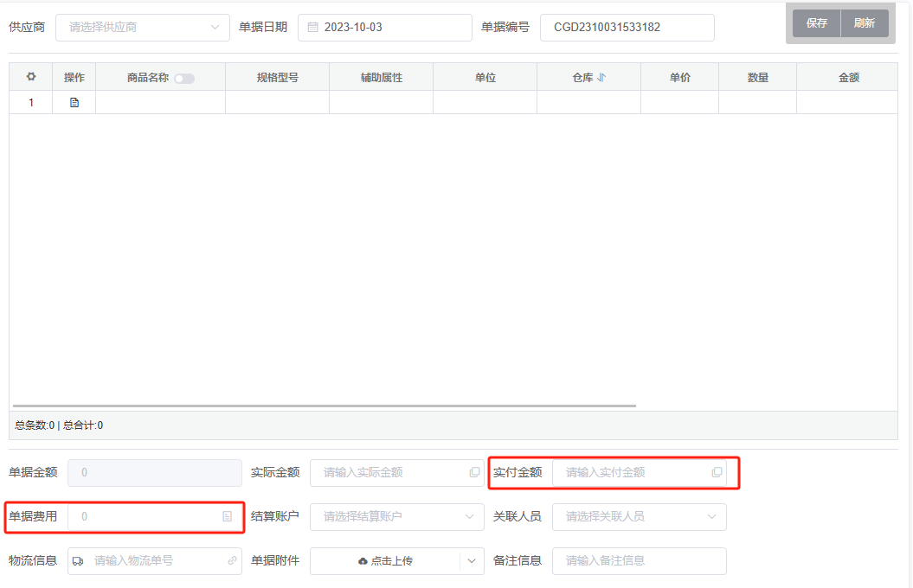Viewport: 913px width, 588px height.
Task: Click the 单据编号 document number field
Action: click(627, 28)
